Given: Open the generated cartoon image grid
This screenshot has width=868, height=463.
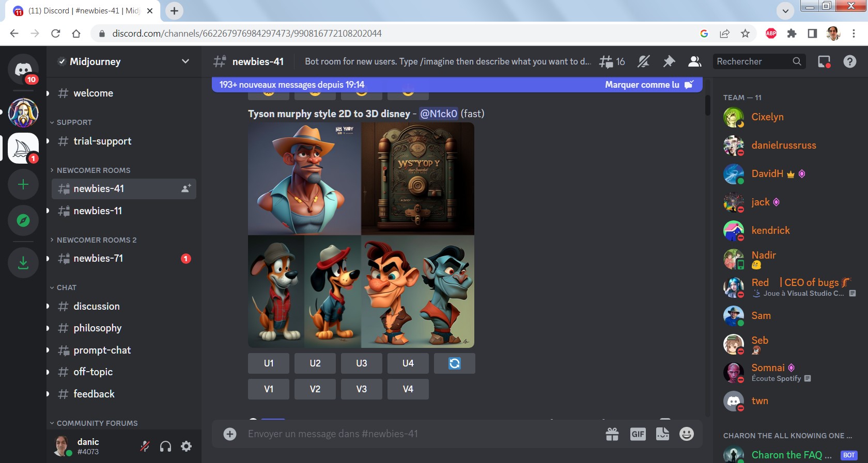Looking at the screenshot, I should [361, 235].
